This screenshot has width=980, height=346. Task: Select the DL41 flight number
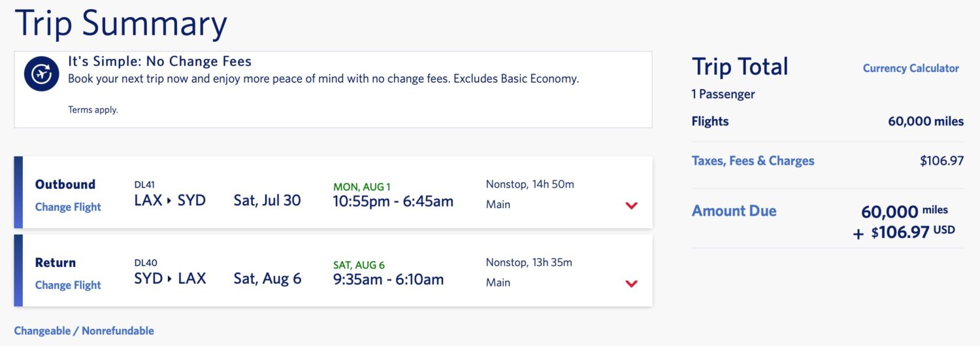[144, 184]
